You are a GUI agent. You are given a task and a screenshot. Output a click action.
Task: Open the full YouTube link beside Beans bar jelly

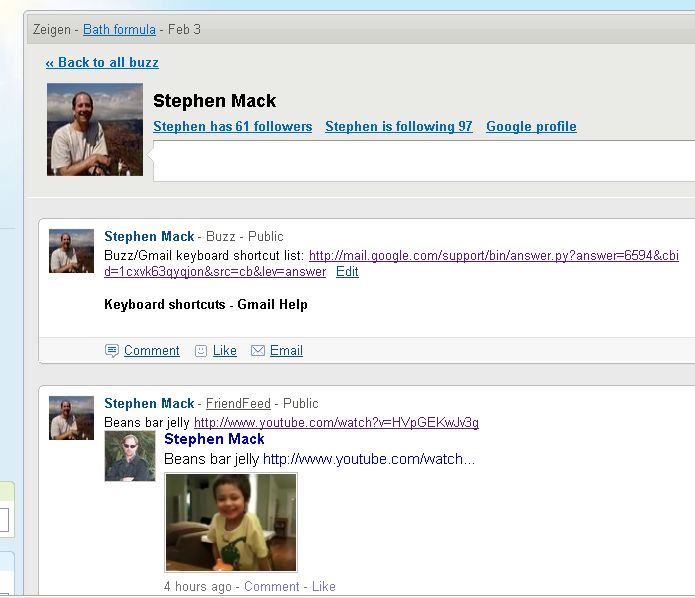coord(336,423)
